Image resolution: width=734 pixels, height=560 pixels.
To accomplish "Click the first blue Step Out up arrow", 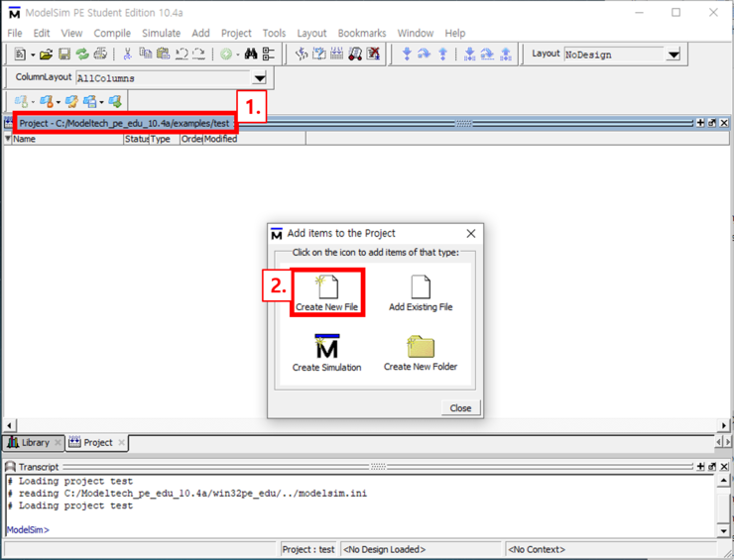I will (x=442, y=55).
